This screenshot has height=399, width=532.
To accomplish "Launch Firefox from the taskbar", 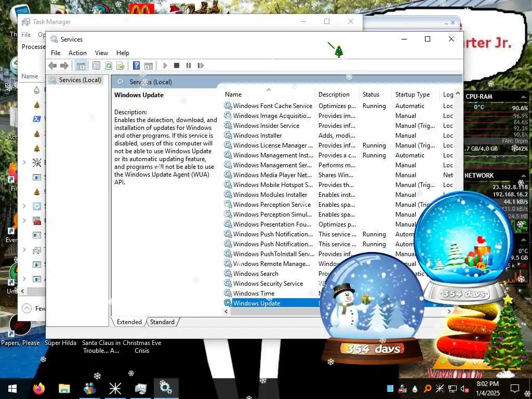I will tap(39, 389).
